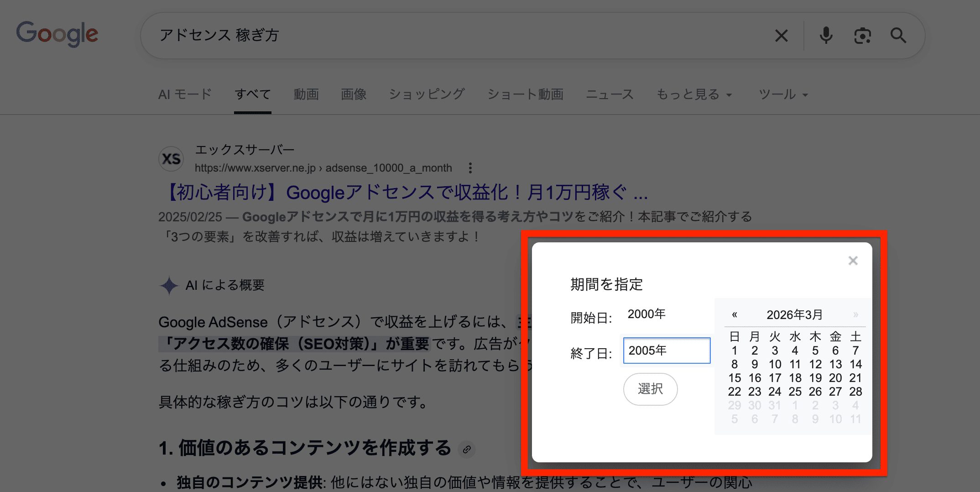Image resolution: width=980 pixels, height=492 pixels.
Task: Start voice search with microphone icon
Action: (x=826, y=36)
